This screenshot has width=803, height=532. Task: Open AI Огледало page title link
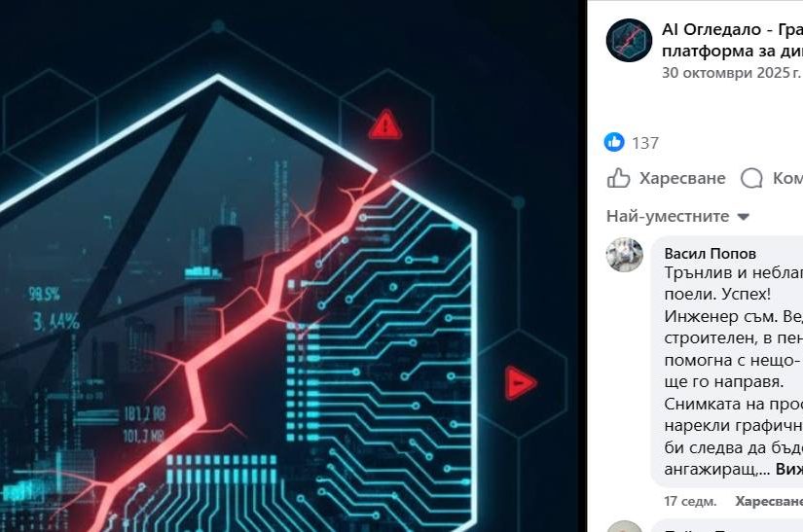(732, 40)
